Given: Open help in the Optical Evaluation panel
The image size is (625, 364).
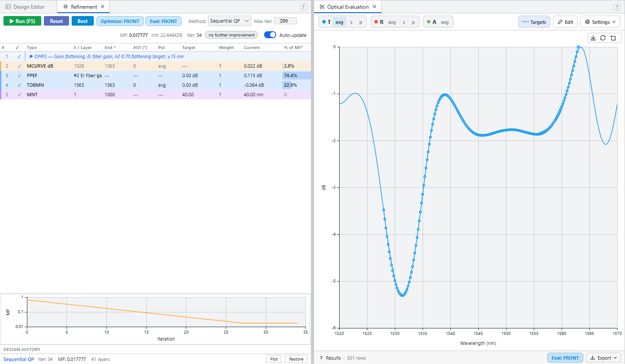Looking at the screenshot, I should 617,7.
